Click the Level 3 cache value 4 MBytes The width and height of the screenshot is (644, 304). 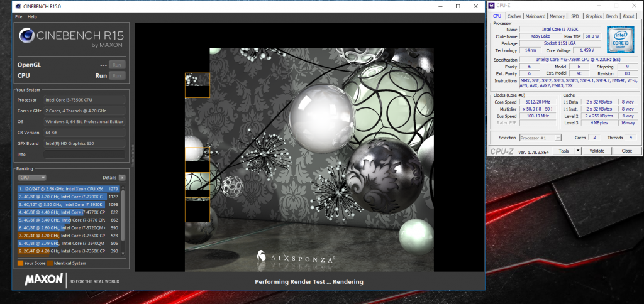tap(599, 122)
